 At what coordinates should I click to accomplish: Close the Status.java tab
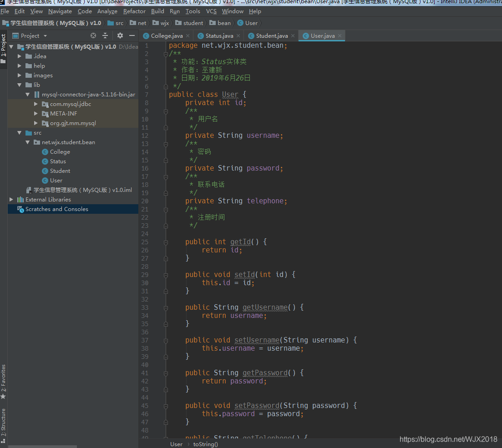238,36
